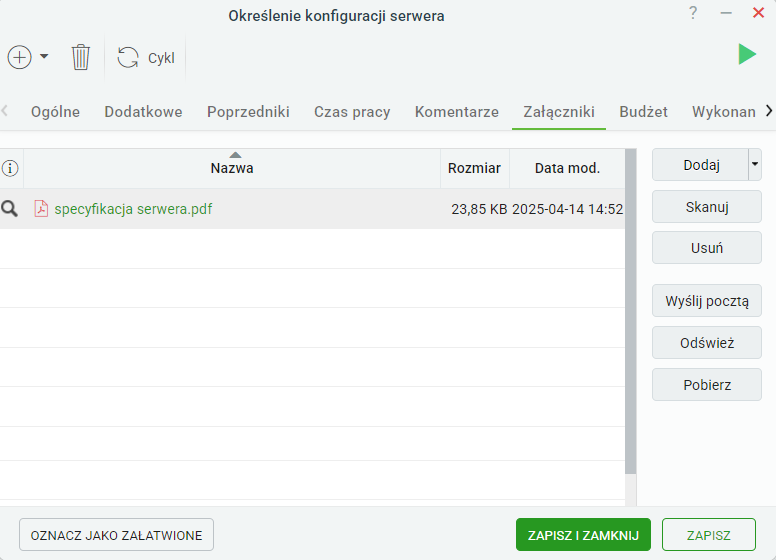This screenshot has height=560, width=776.
Task: Open the specyfikacja serwera.pdf file link
Action: tap(133, 209)
